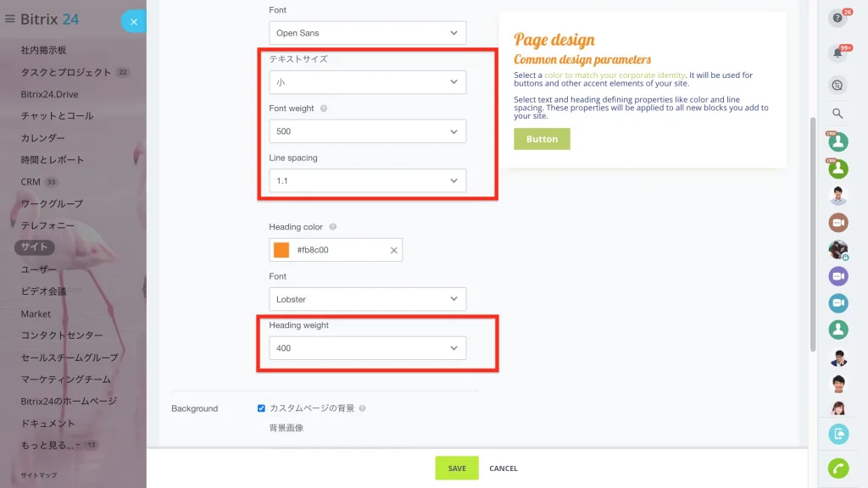
Task: Select カレンダー in the sidebar menu
Action: pos(42,138)
